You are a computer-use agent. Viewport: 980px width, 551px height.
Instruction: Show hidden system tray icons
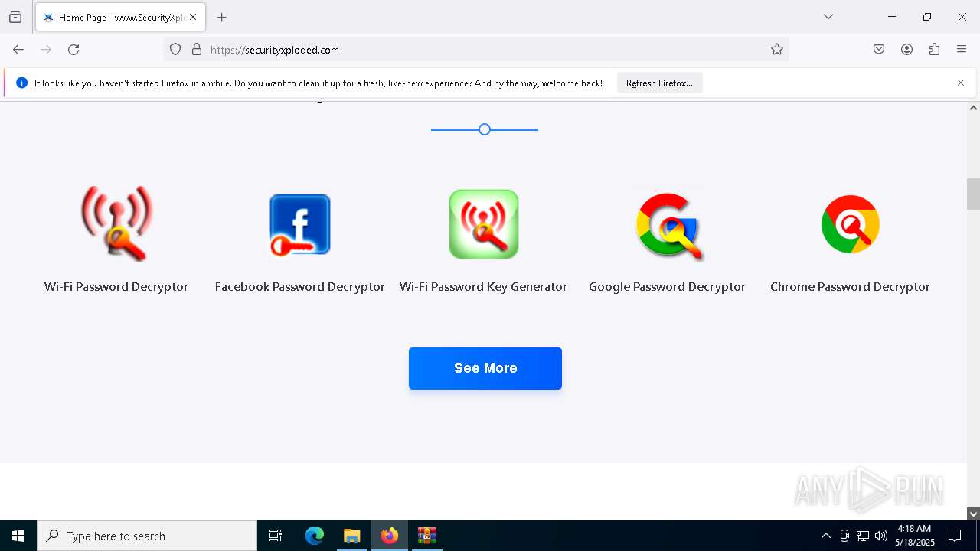click(x=825, y=536)
